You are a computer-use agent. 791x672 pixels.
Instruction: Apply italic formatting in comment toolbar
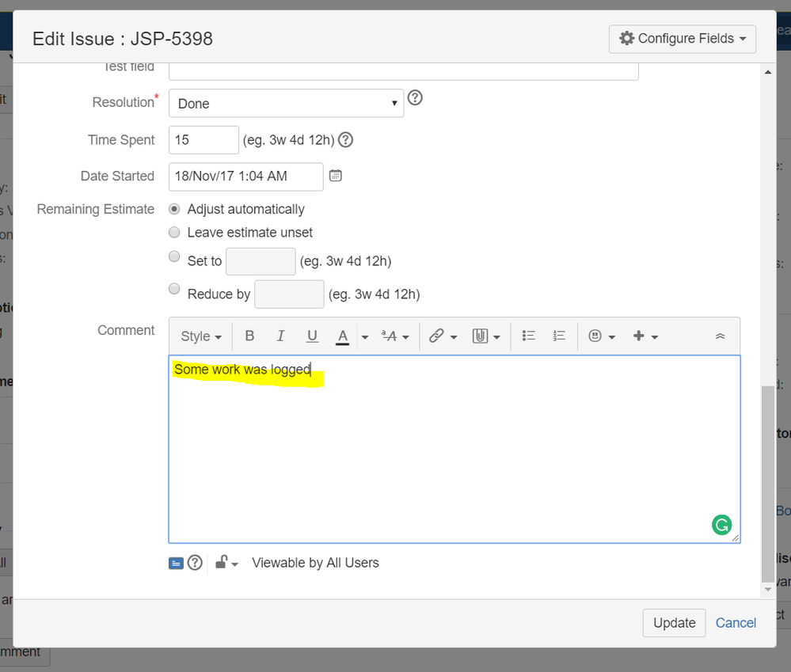[x=280, y=336]
